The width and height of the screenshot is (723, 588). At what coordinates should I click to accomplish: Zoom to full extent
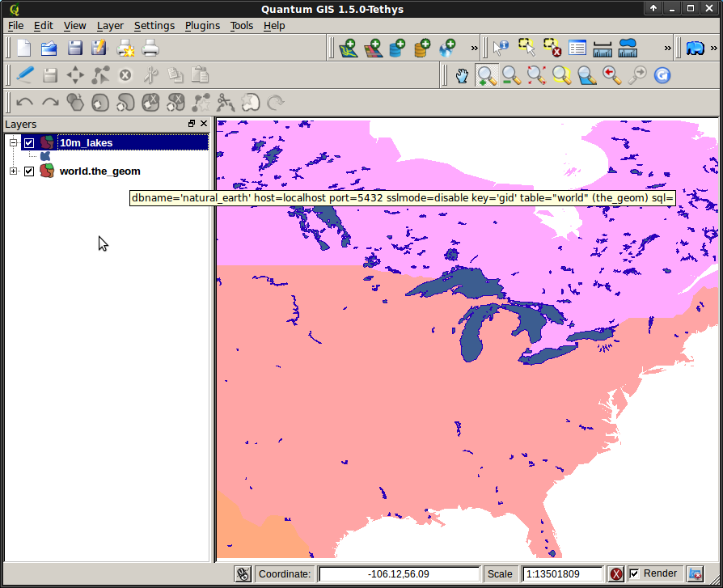coord(536,76)
